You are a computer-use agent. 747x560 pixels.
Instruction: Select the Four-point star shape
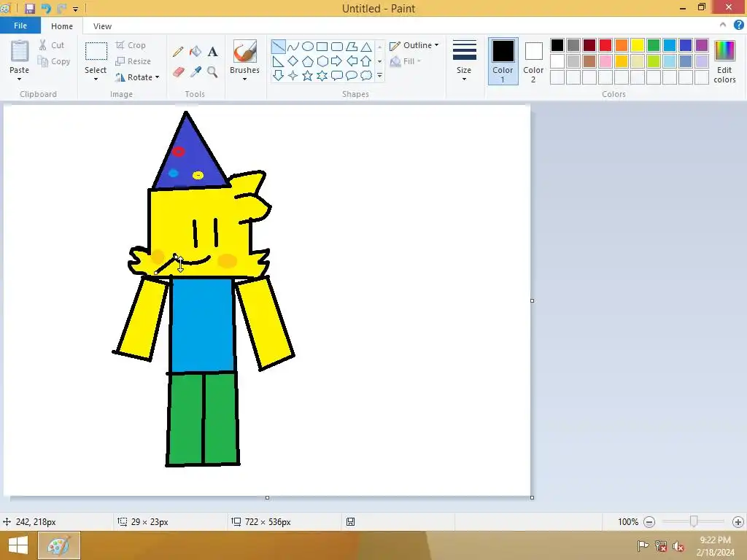pos(293,75)
